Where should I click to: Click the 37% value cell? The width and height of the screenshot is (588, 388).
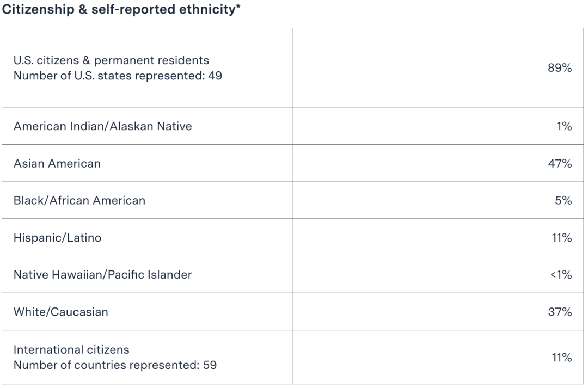[x=560, y=312]
